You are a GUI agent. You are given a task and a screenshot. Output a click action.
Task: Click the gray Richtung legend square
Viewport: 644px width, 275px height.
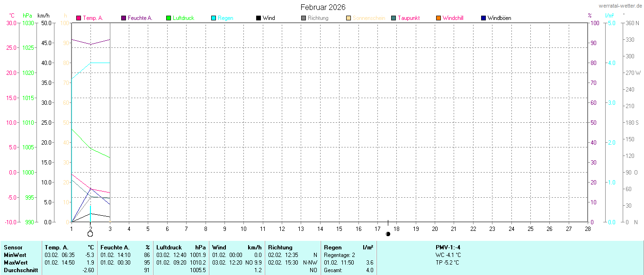pos(304,18)
